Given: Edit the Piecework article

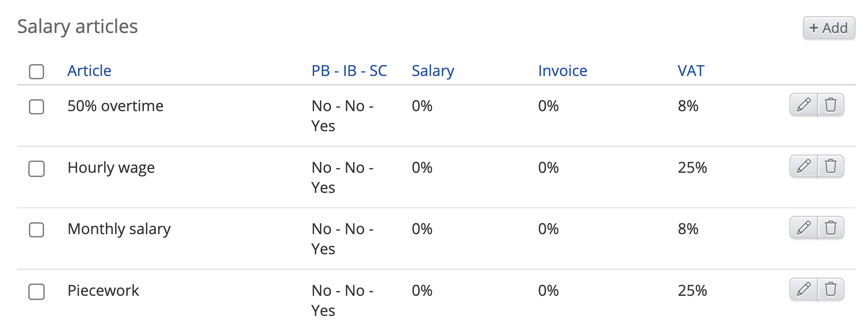Looking at the screenshot, I should tap(804, 289).
